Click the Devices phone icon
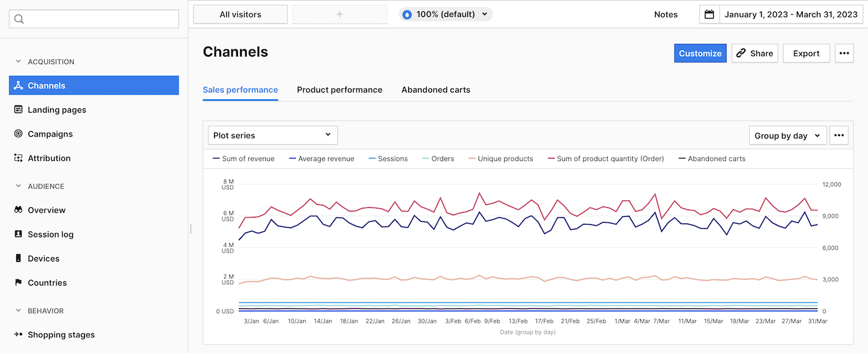868x353 pixels. (18, 258)
